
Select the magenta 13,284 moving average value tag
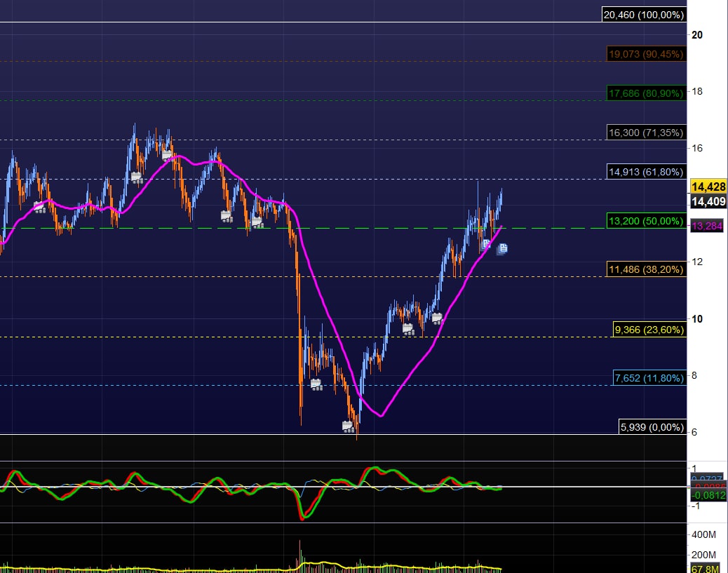coord(707,227)
